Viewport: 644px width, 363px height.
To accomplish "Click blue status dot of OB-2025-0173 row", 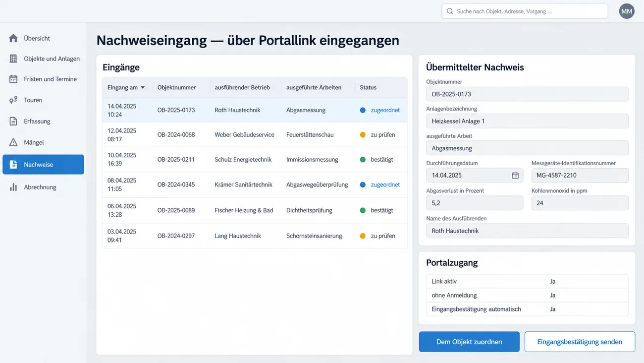I will coord(363,110).
